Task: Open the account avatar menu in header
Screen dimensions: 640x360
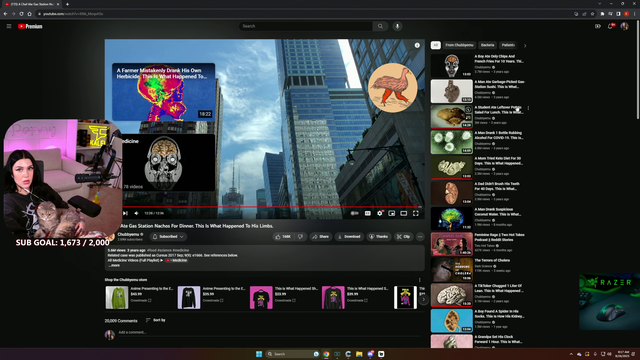Action: point(624,26)
